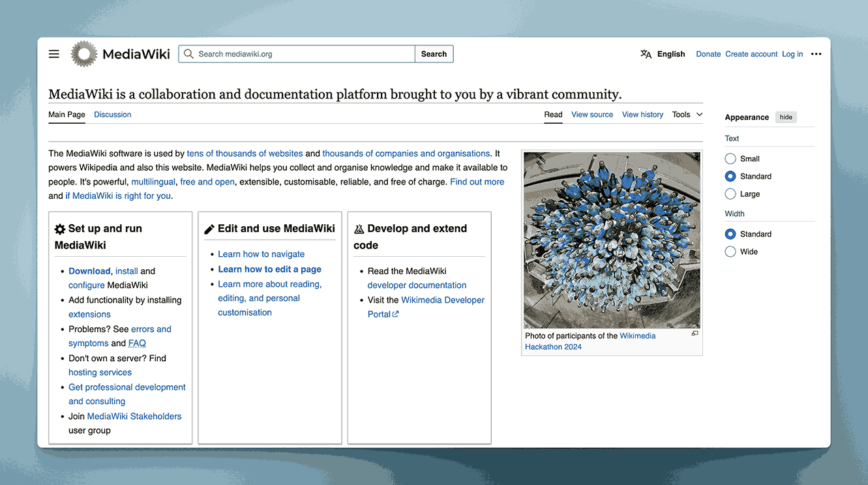Select the Small text size option

tap(730, 158)
